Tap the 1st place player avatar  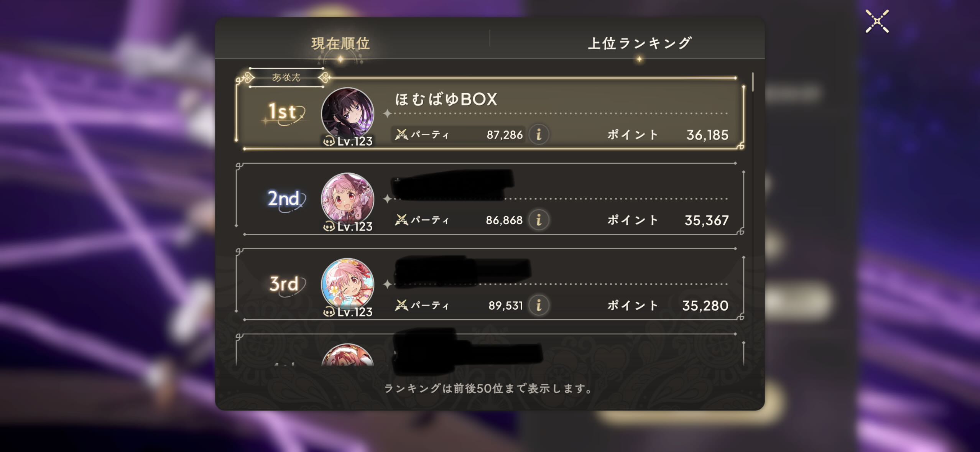[x=347, y=114]
